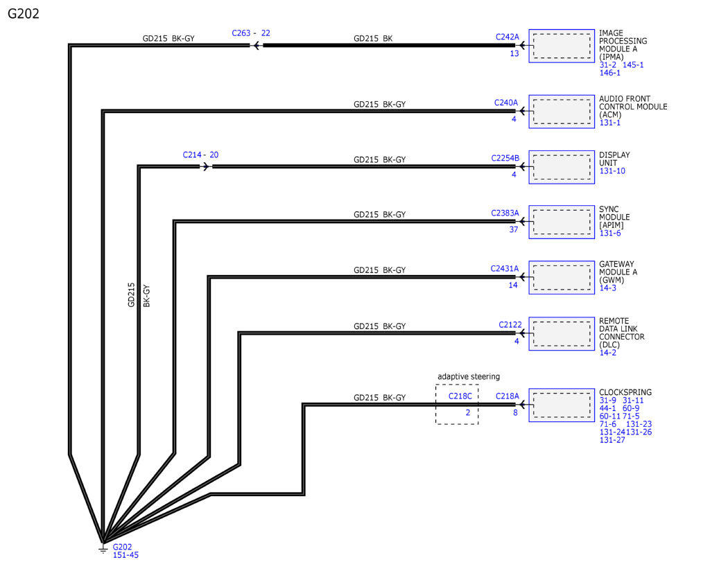Open the C263 connector link
728x562 pixels.
[241, 33]
